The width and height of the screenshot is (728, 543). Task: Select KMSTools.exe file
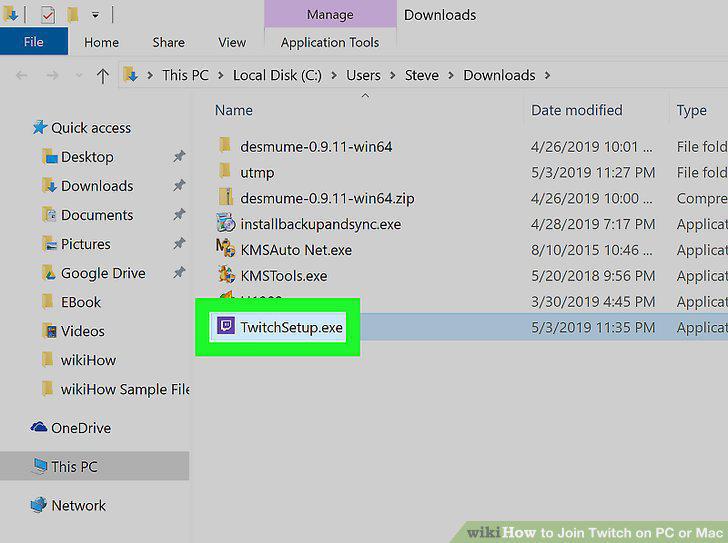click(x=283, y=276)
